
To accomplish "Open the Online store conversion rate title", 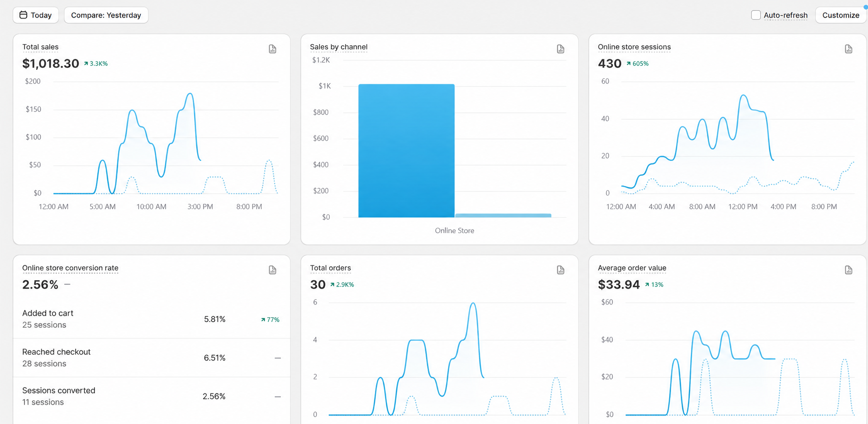I will coord(70,268).
